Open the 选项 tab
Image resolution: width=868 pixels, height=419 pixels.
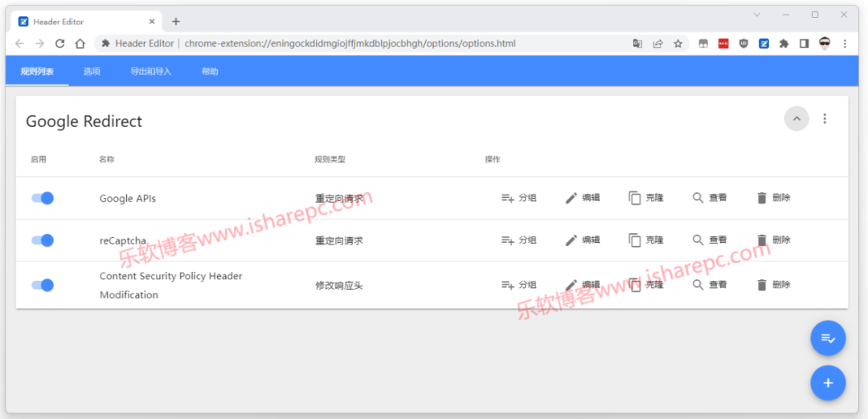pos(92,72)
